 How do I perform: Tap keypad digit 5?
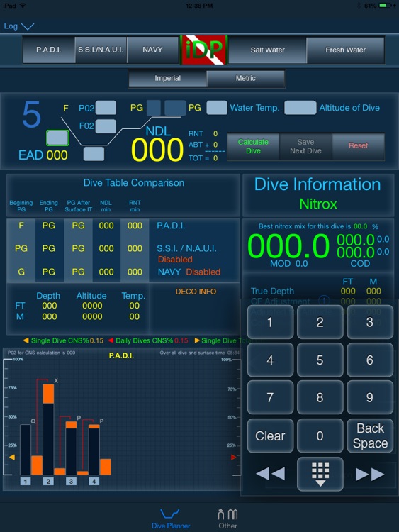coord(320,360)
